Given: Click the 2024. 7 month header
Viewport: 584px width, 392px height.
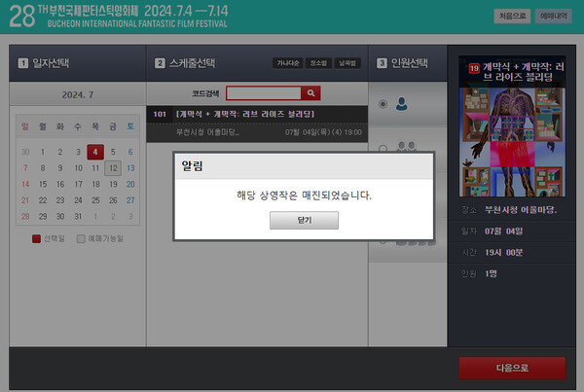Looking at the screenshot, I should (x=78, y=94).
